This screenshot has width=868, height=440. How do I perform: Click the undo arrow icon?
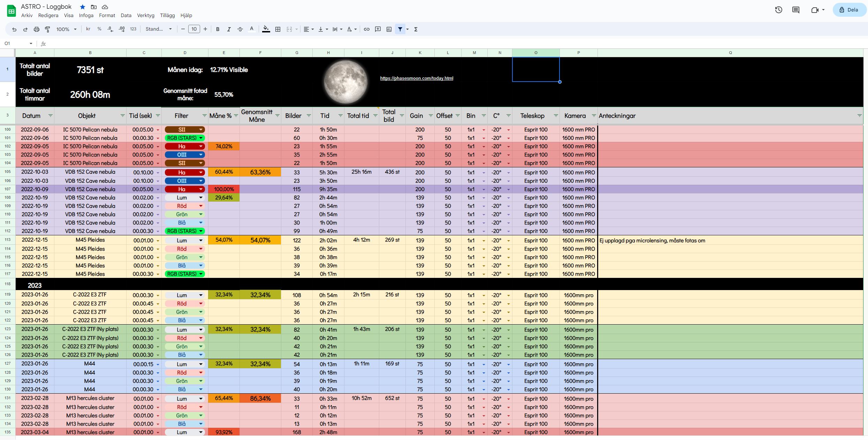(14, 29)
